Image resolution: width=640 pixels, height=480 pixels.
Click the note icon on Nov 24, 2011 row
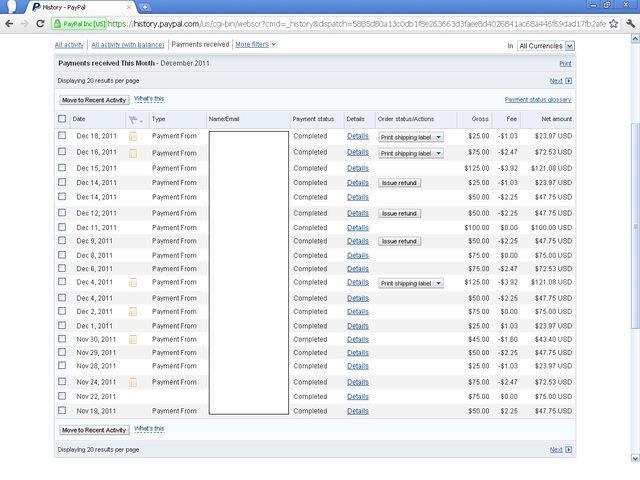[x=133, y=382]
